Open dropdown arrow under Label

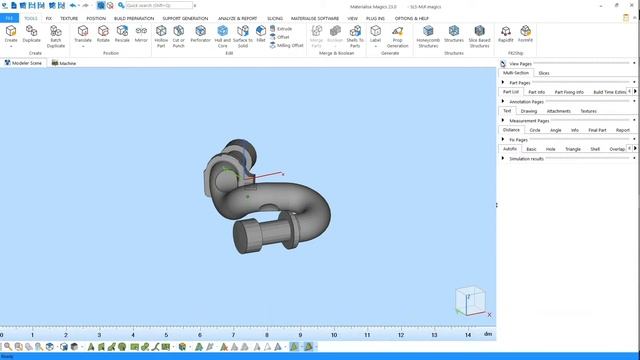click(376, 46)
